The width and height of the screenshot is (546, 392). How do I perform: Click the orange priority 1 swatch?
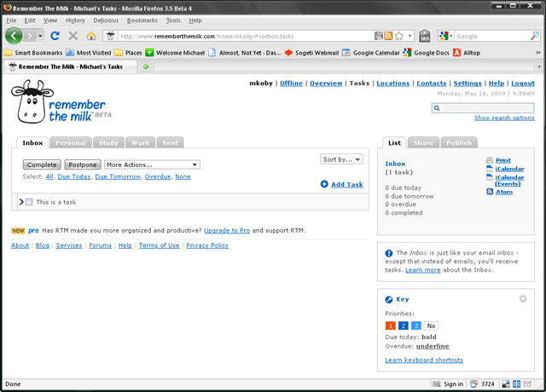(390, 326)
